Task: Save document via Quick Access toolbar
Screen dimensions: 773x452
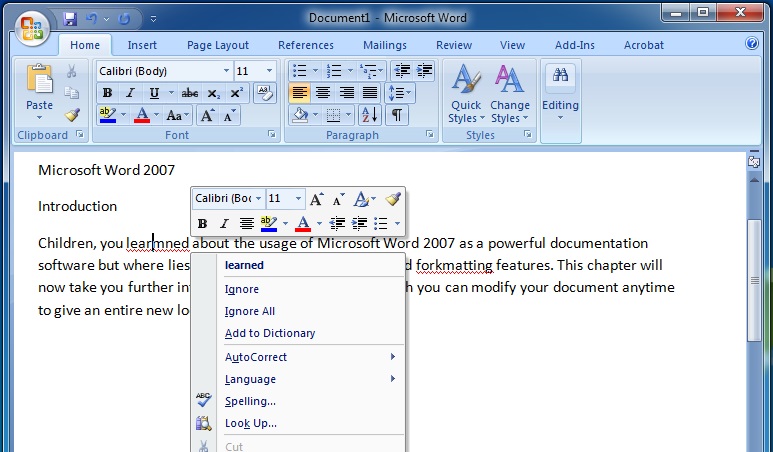Action: coord(70,19)
